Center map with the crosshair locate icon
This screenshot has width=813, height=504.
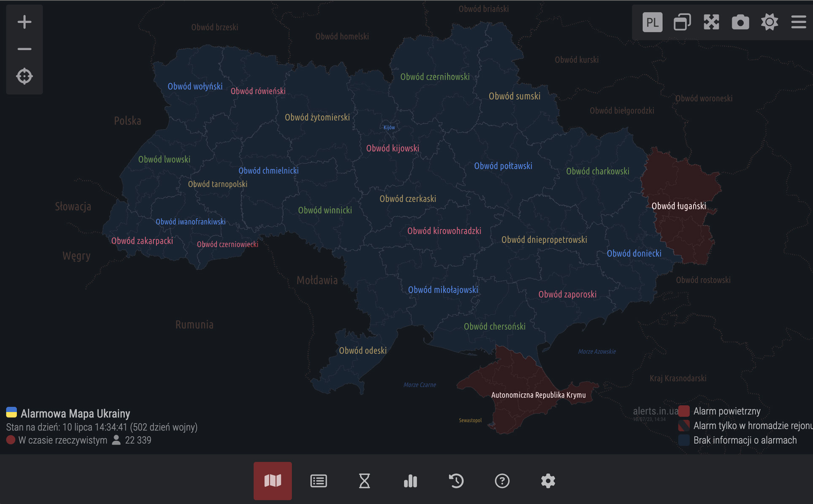[x=24, y=76]
